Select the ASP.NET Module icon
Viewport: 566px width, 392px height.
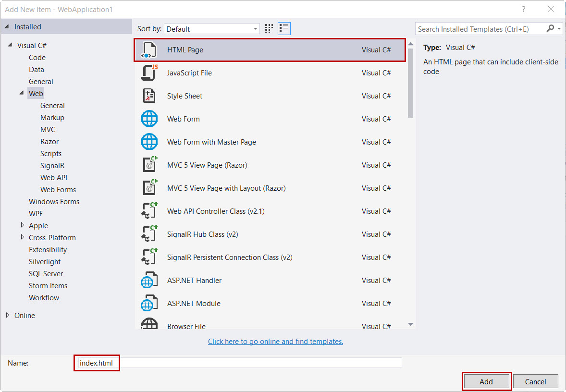click(149, 304)
